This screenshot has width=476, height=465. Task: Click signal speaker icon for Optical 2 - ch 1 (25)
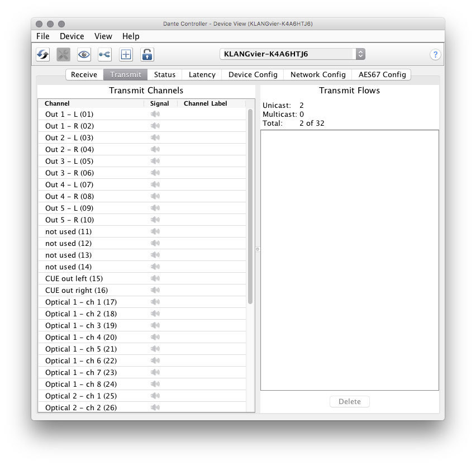[155, 396]
